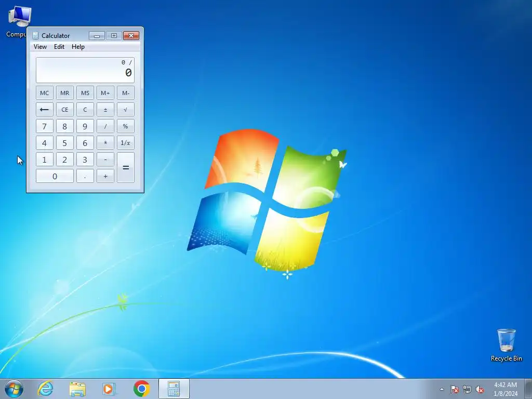The height and width of the screenshot is (399, 532).
Task: Maximize the Calculator window
Action: tap(114, 36)
